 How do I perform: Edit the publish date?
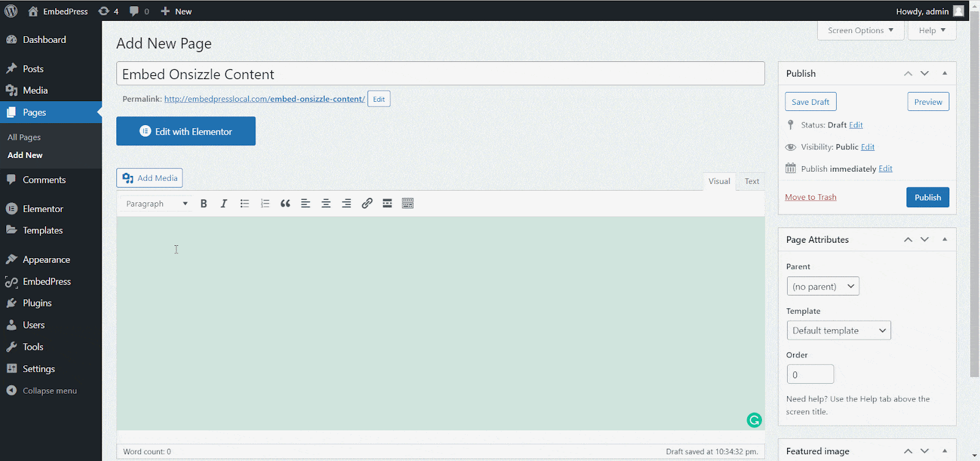click(885, 169)
